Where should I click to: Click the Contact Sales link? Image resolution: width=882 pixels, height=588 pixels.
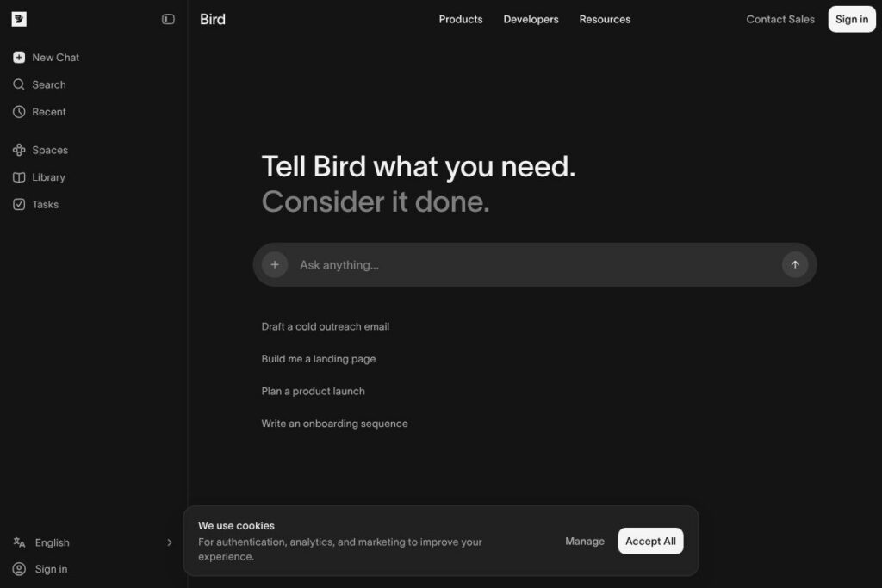tap(780, 19)
